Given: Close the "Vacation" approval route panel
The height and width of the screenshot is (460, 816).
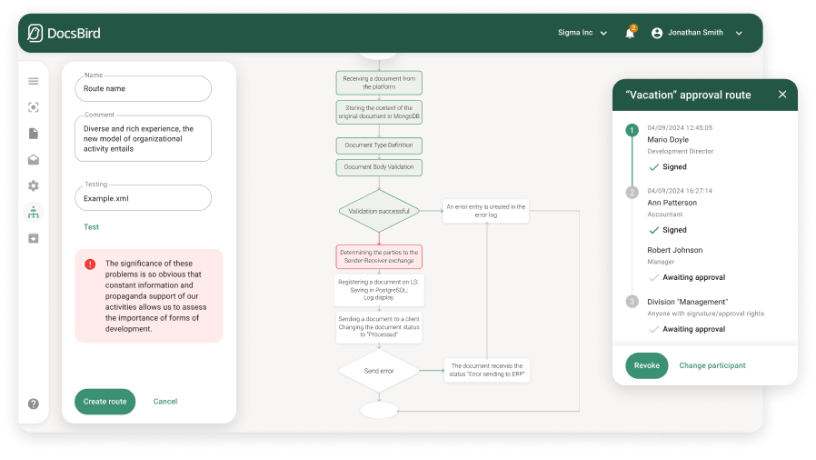Looking at the screenshot, I should (x=782, y=94).
